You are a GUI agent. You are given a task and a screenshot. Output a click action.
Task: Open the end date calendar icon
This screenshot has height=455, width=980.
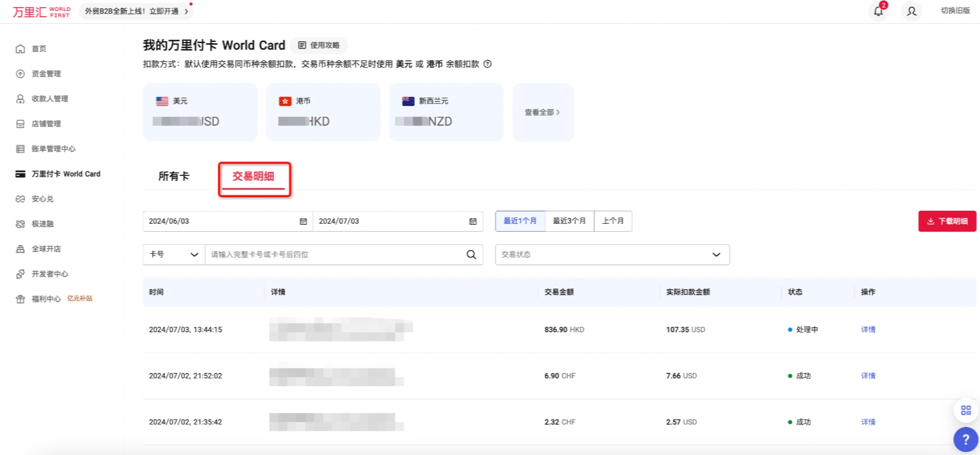473,222
